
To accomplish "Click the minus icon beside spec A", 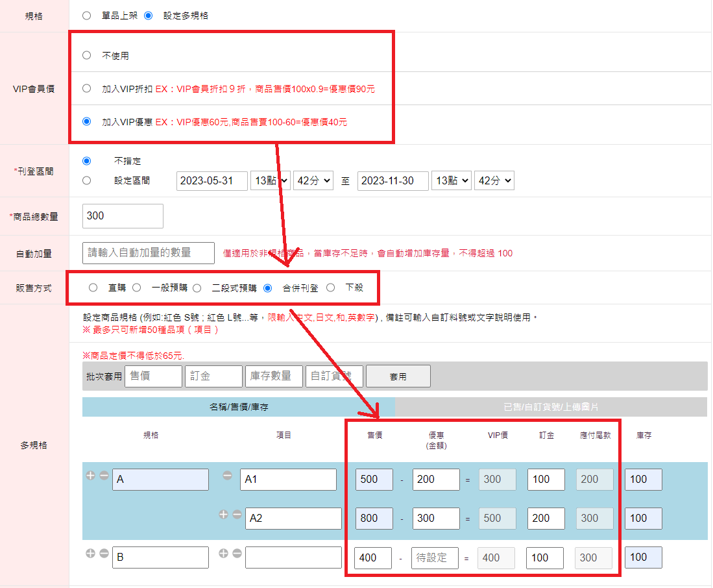I will pos(104,476).
